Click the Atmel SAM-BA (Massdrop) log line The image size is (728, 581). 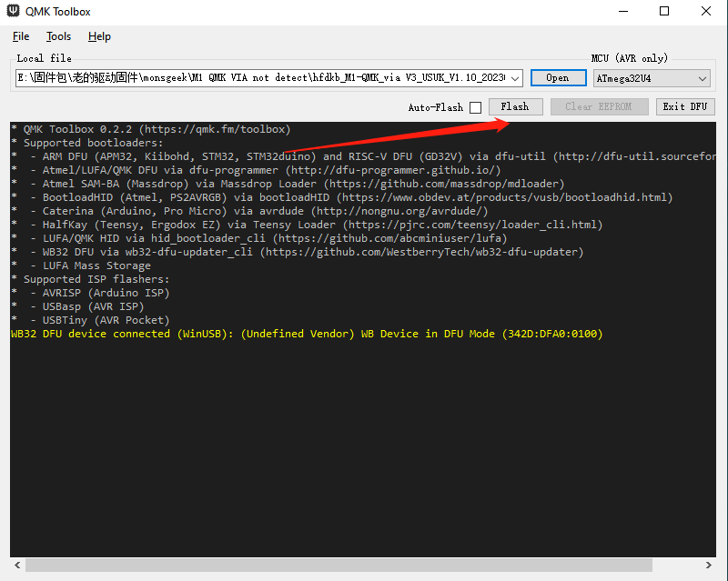pos(288,184)
